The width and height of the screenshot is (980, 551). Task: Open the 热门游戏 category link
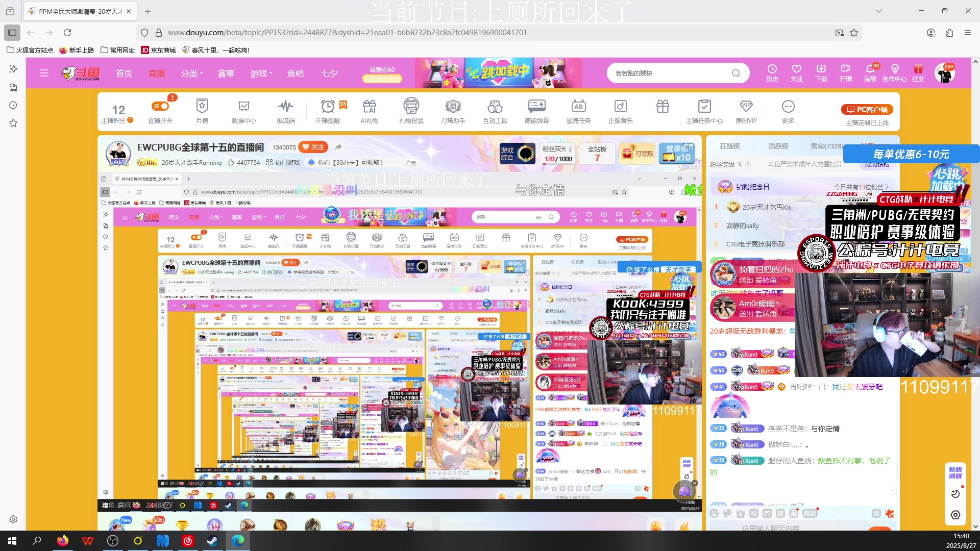click(283, 162)
